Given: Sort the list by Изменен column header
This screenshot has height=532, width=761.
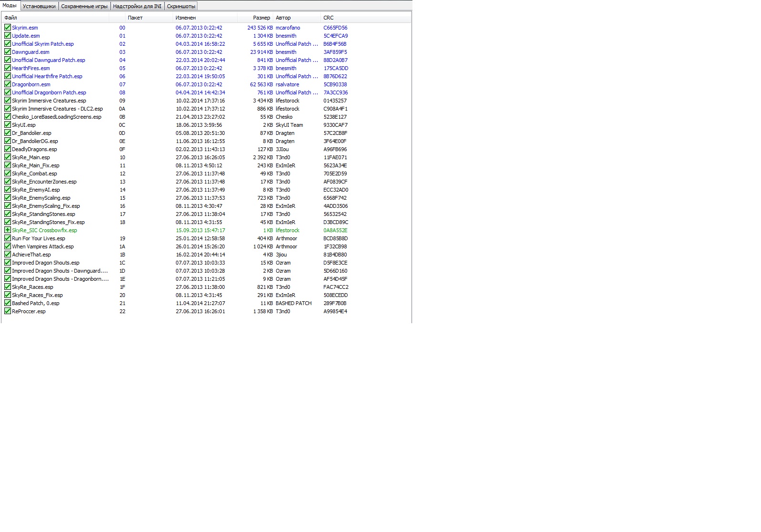Looking at the screenshot, I should 205,18.
